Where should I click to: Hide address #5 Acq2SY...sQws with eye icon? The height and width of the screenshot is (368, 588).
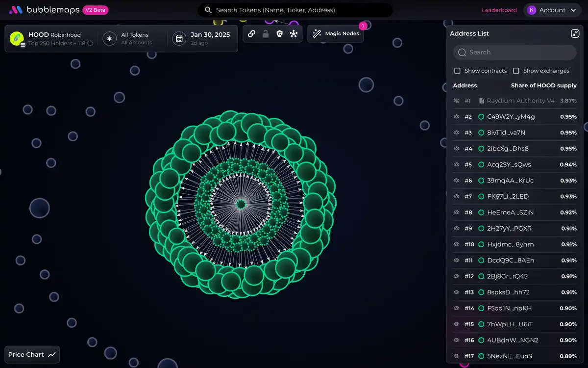[456, 164]
